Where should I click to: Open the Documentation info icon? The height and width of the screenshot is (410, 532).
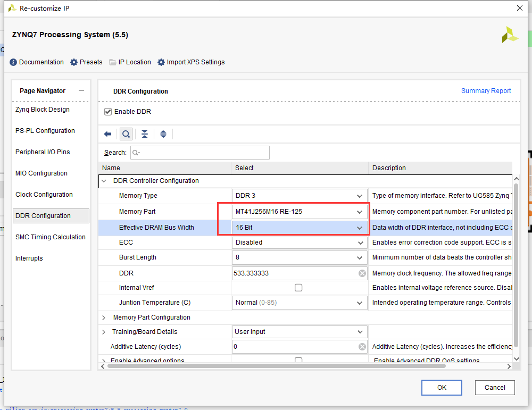pyautogui.click(x=13, y=62)
